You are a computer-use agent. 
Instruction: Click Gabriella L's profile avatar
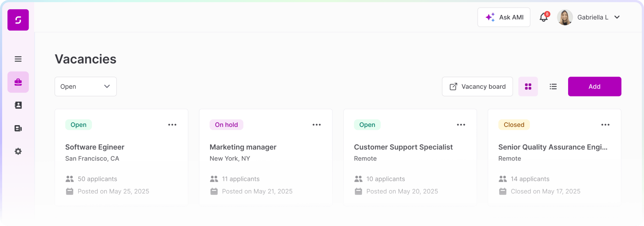pyautogui.click(x=565, y=17)
